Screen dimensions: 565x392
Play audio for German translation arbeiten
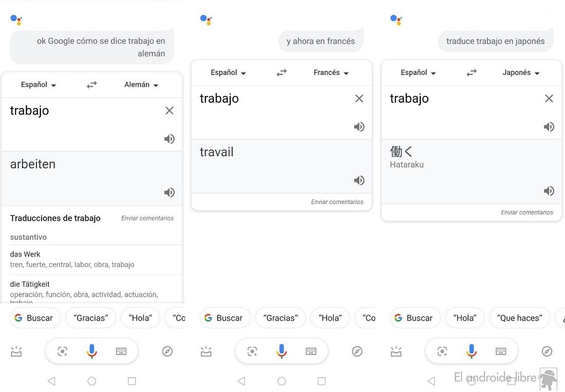tap(169, 193)
